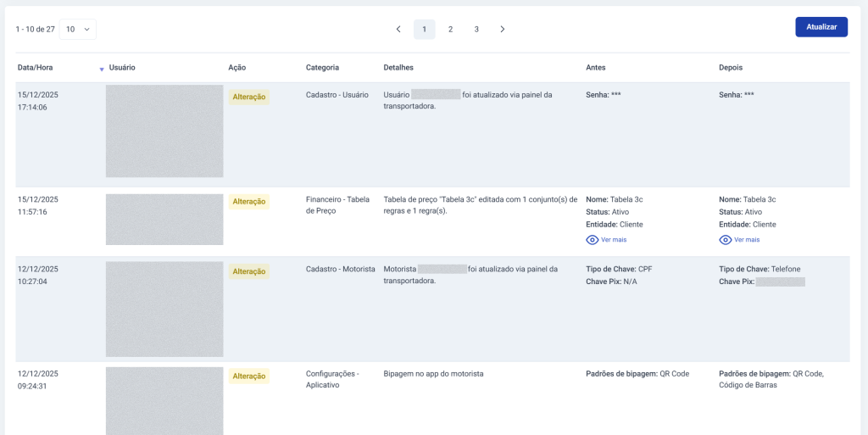Click the Detalhes column header
The height and width of the screenshot is (435, 868).
[398, 68]
